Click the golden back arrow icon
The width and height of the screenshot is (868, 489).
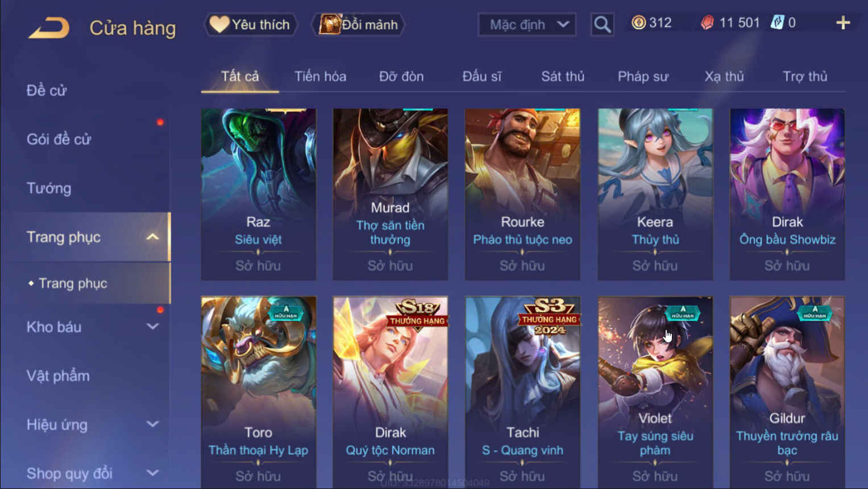49,27
